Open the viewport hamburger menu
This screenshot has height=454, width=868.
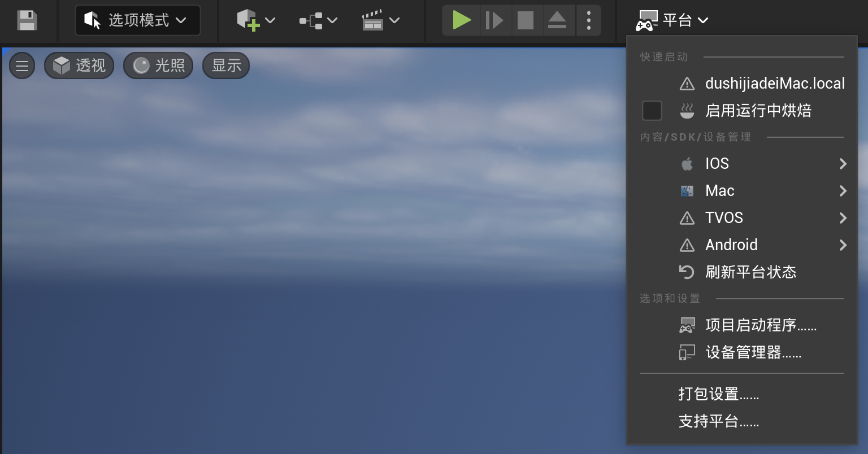point(22,66)
